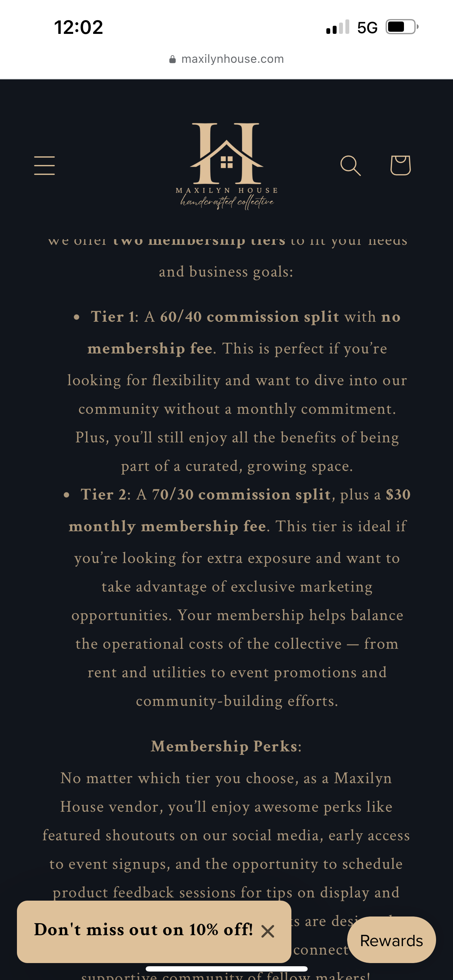
Task: Tap the home indicator bar
Action: [x=227, y=969]
